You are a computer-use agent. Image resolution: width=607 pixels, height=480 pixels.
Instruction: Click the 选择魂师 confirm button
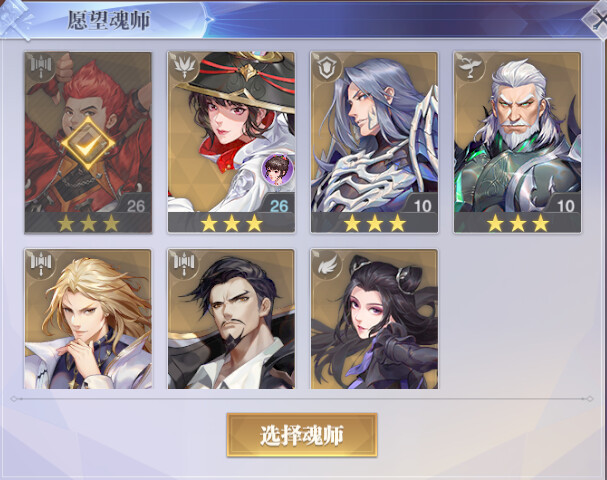(x=302, y=435)
